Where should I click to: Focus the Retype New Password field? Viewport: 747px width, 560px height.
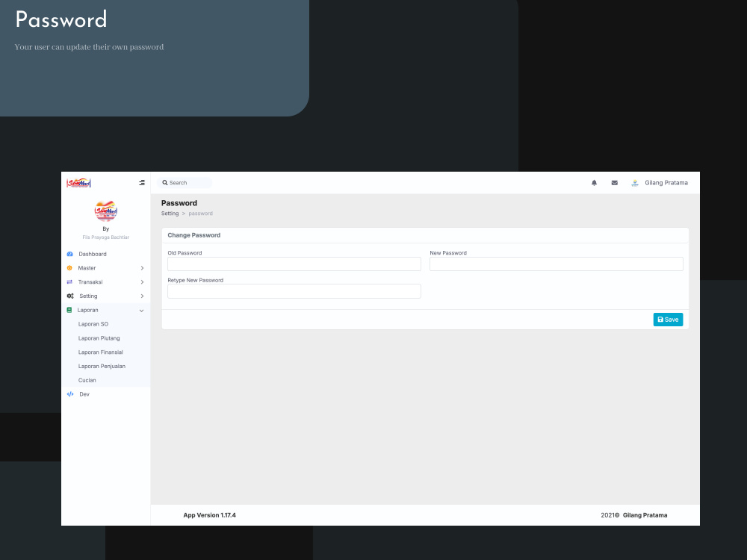(x=294, y=291)
